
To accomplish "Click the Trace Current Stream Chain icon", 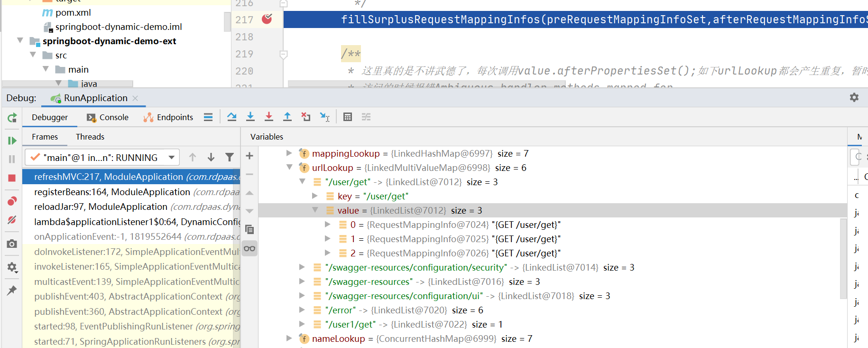I will coord(366,117).
